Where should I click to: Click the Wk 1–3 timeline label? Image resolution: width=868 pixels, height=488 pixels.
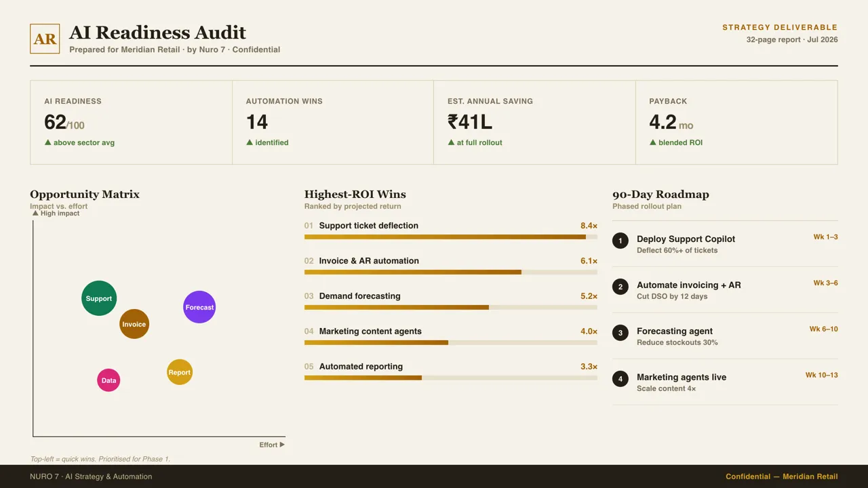pyautogui.click(x=826, y=237)
